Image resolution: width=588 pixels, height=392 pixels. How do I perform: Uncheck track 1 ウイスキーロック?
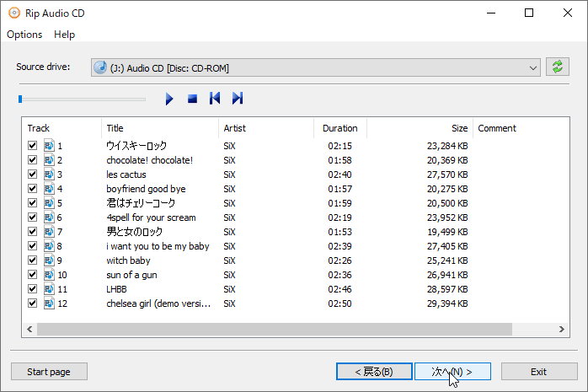32,146
